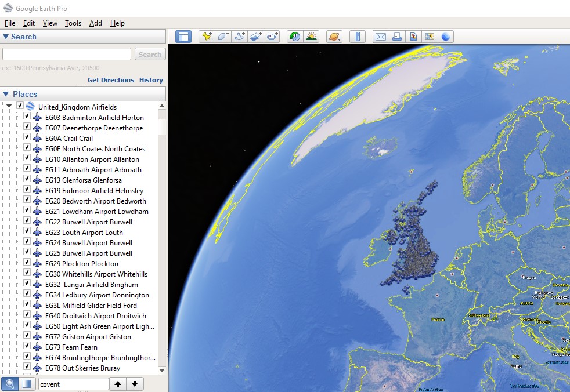Add an Image Overlay
The image size is (570, 392).
255,36
